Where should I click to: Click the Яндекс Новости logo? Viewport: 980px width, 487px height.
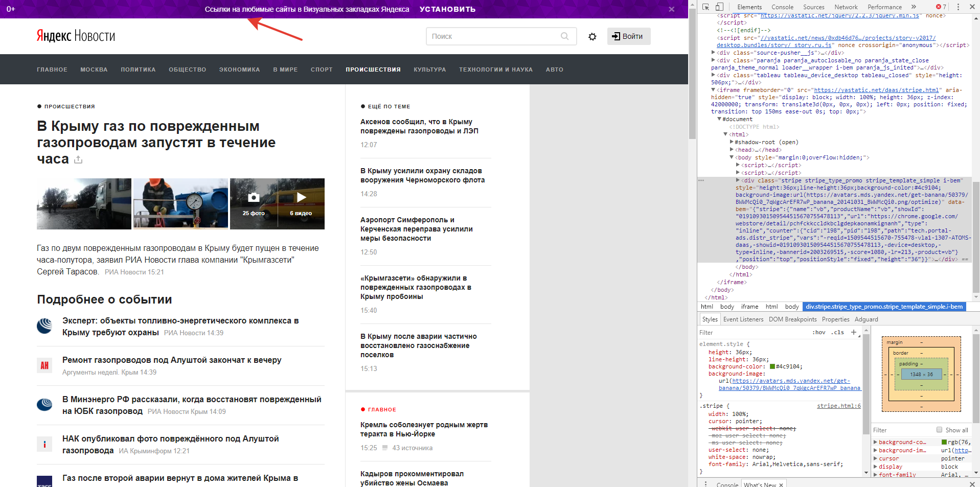click(76, 36)
